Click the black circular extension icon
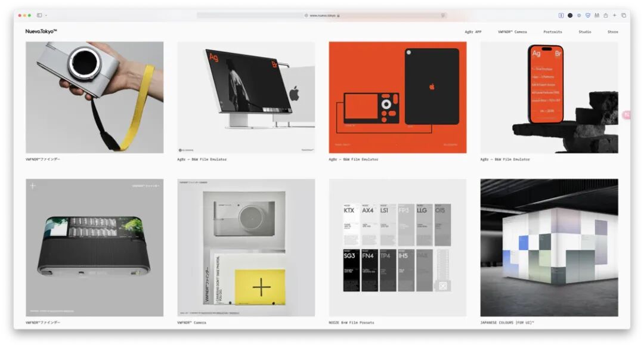Screen dimensions: 644x347 pos(570,15)
